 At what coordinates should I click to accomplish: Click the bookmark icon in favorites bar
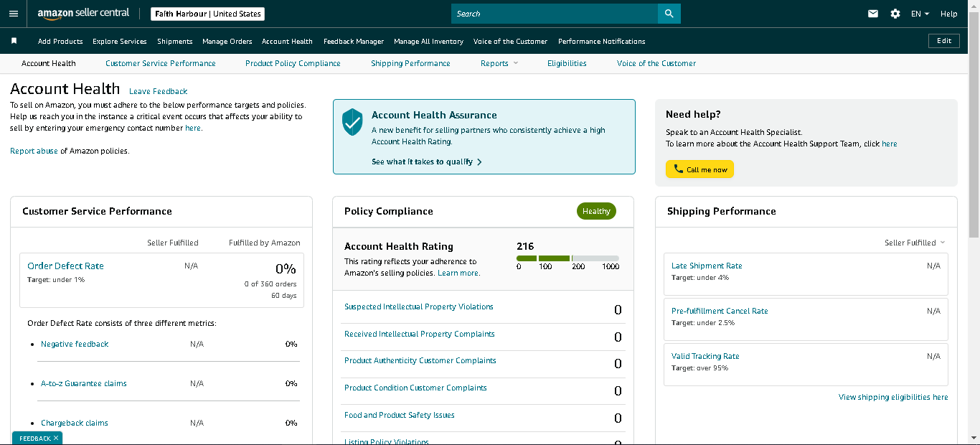14,41
